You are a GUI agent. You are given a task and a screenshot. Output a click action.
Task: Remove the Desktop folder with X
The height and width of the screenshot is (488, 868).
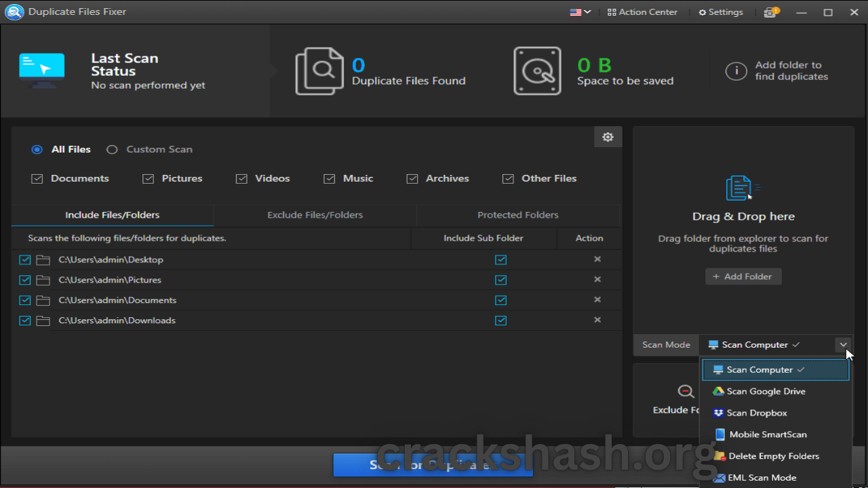[597, 259]
